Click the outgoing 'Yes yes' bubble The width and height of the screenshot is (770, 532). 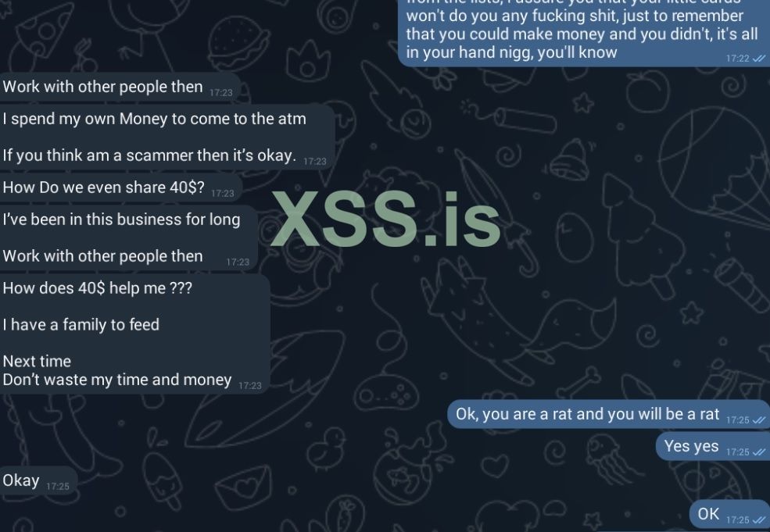[x=713, y=447]
